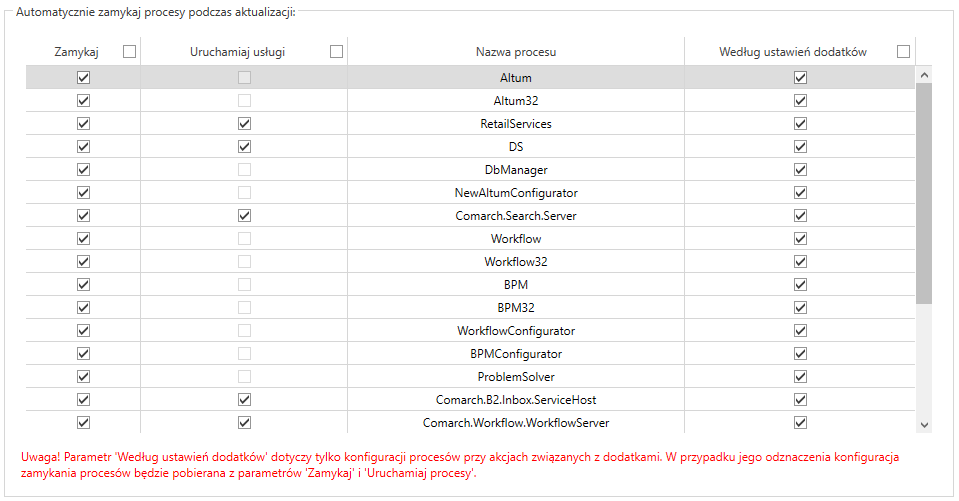Viewport: 959px width, 501px height.
Task: Uncheck Zamykaj for DbManager
Action: tap(83, 169)
